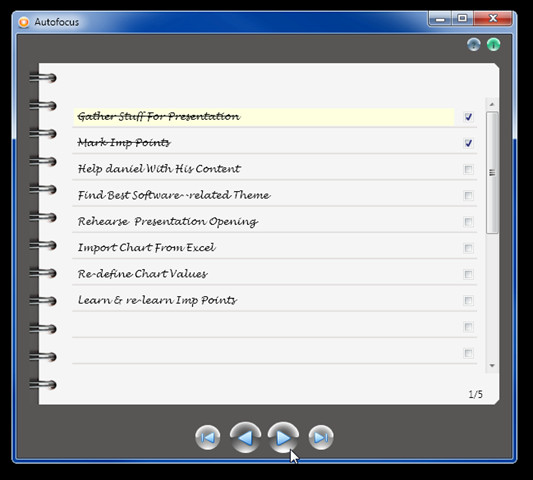533x480 pixels.
Task: Click the Rehearse Presentation Opening text
Action: click(x=168, y=222)
